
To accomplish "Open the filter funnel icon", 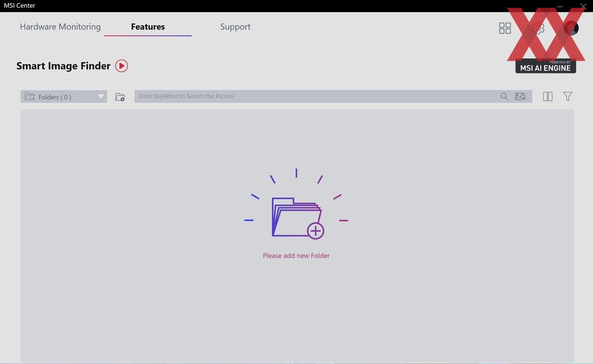I will 568,96.
